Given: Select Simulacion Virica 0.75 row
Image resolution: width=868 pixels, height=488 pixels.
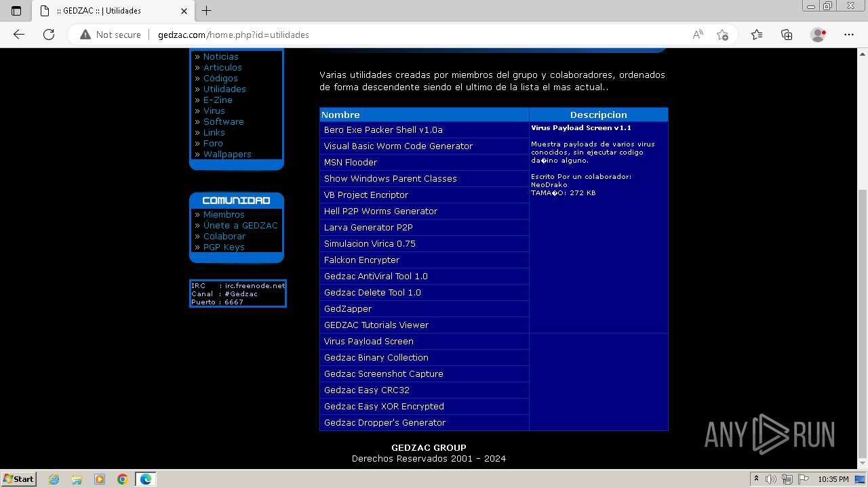Looking at the screenshot, I should 424,243.
